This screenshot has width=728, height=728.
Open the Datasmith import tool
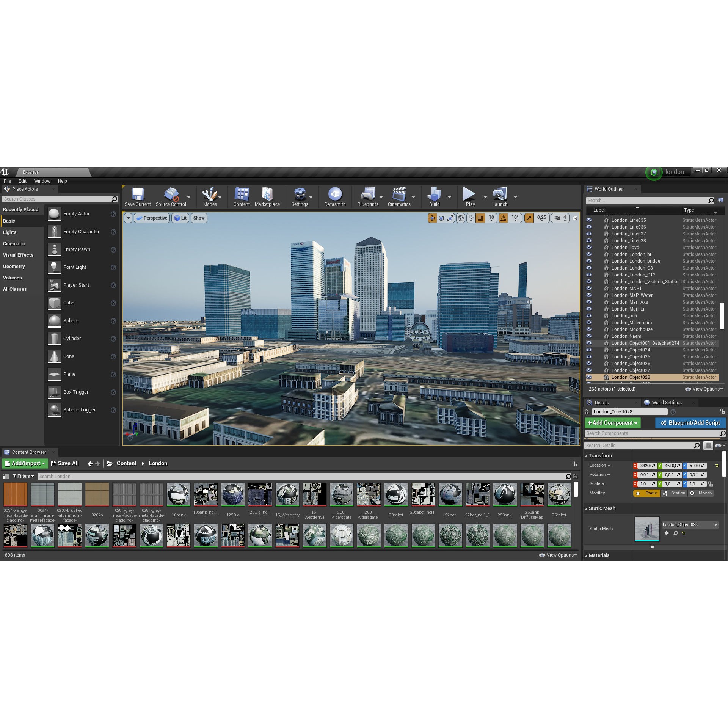tap(335, 196)
